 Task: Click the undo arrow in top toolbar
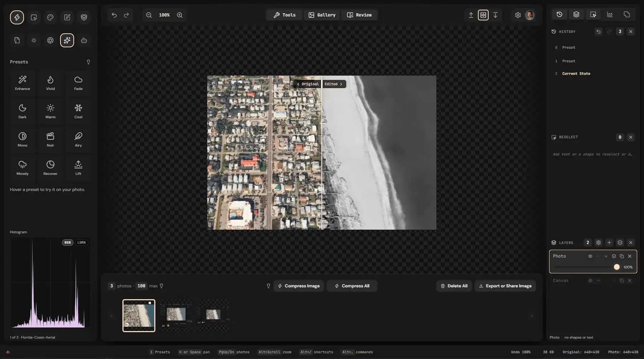click(114, 15)
